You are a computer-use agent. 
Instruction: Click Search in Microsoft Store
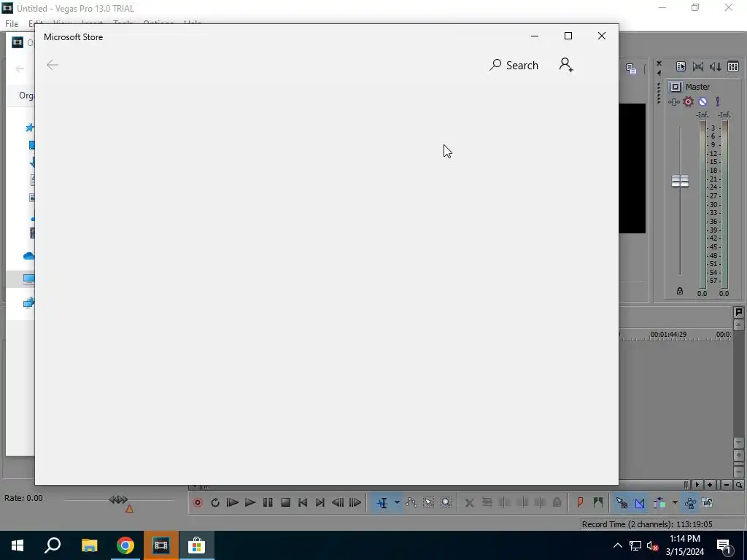[x=514, y=65]
